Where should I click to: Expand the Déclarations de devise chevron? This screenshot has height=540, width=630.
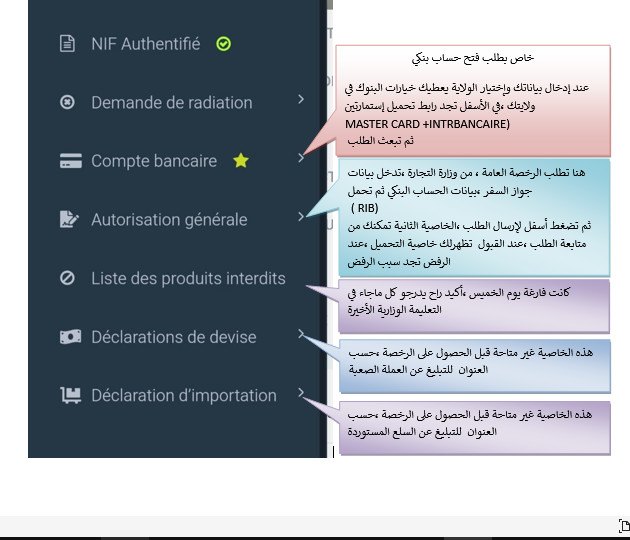pyautogui.click(x=301, y=333)
